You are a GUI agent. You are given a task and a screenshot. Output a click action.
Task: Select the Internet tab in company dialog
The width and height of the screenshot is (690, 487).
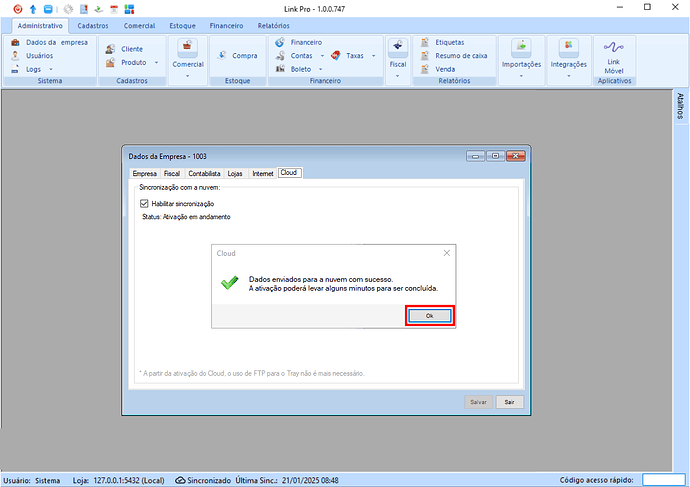pos(262,173)
